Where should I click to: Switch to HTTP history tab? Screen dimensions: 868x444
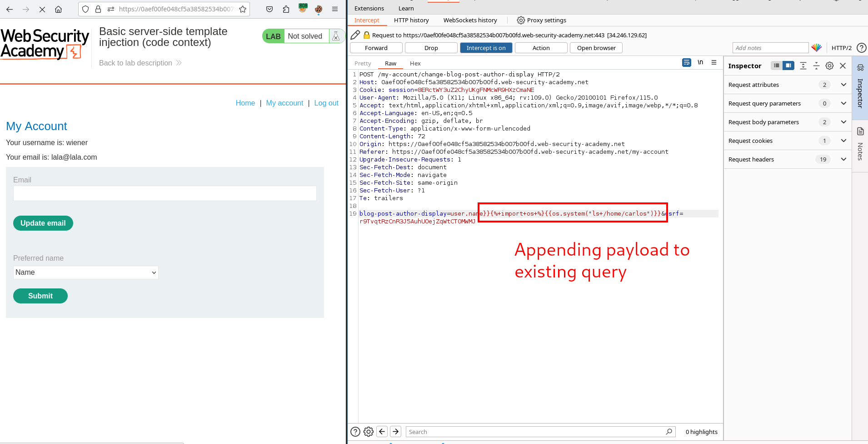point(411,20)
